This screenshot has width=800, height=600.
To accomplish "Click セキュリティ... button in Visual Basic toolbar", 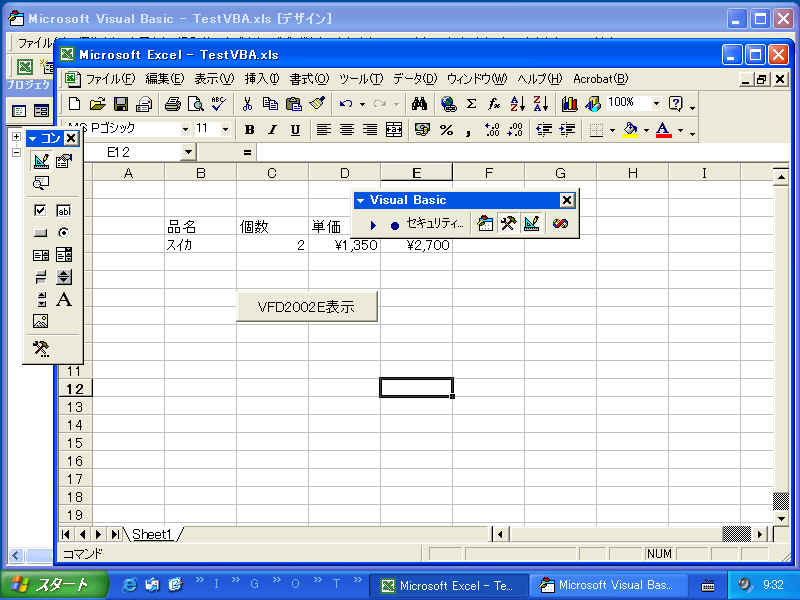I will [x=435, y=223].
